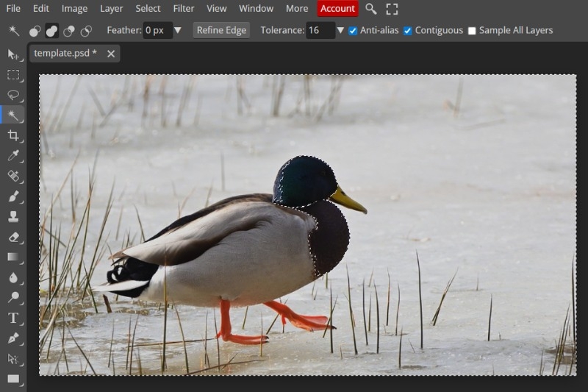588x392 pixels.
Task: Choose the add to selection mode
Action: pyautogui.click(x=51, y=31)
